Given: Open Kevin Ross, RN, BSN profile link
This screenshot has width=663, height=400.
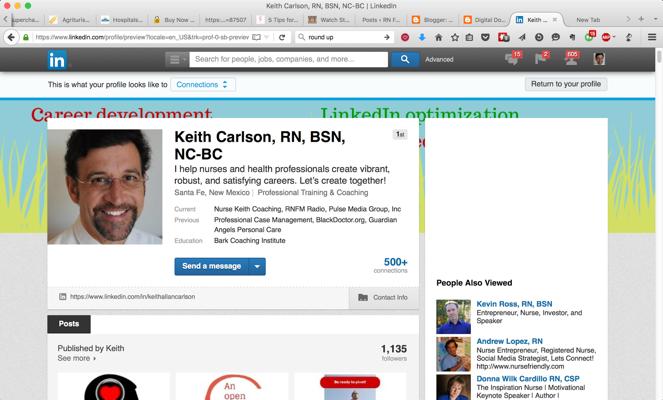Looking at the screenshot, I should tap(515, 304).
